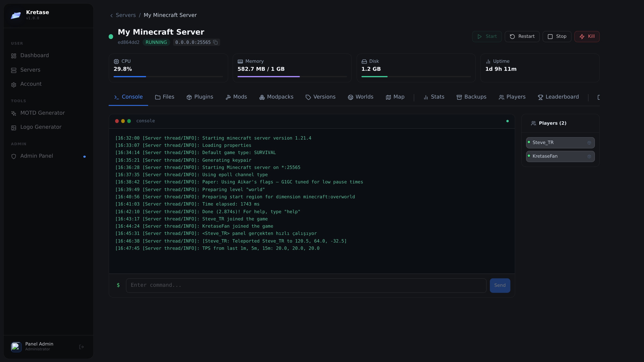
Task: Go back using the breadcrumb chevron
Action: coord(111,15)
